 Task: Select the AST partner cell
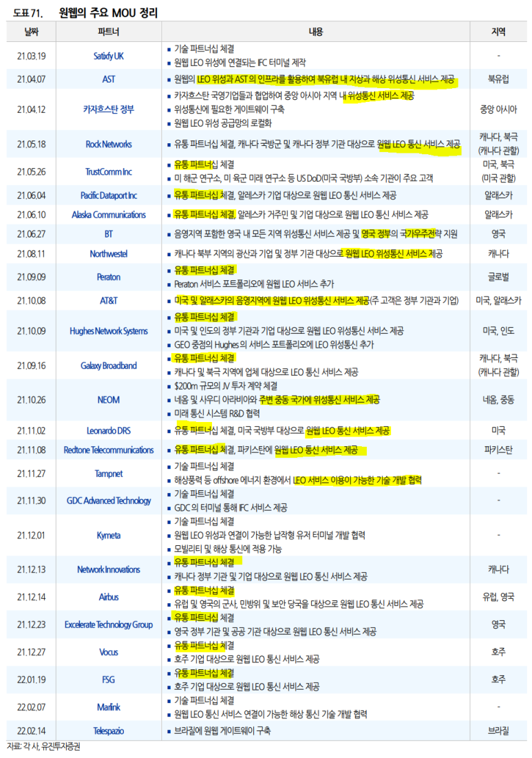coord(109,79)
